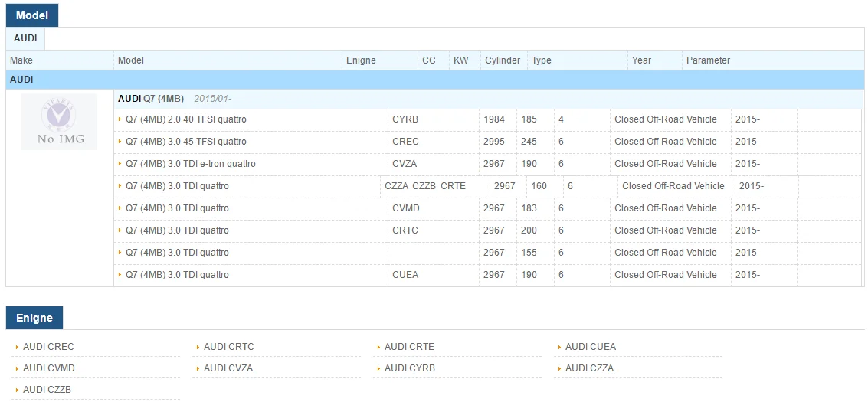Click the 183 KW value
The width and height of the screenshot is (868, 402).
[529, 208]
